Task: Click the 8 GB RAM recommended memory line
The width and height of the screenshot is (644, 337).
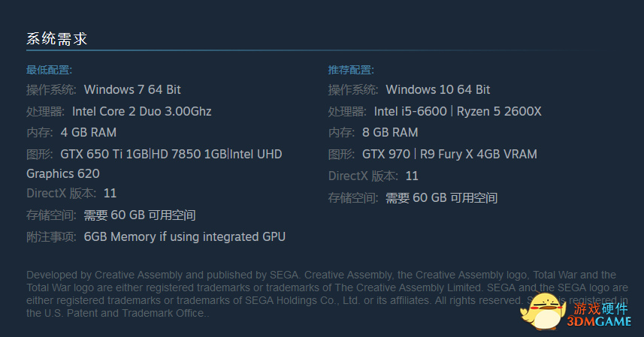Action: [373, 132]
